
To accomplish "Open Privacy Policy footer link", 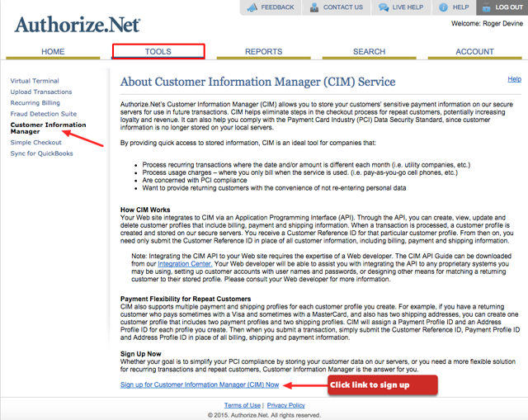I will 286,405.
